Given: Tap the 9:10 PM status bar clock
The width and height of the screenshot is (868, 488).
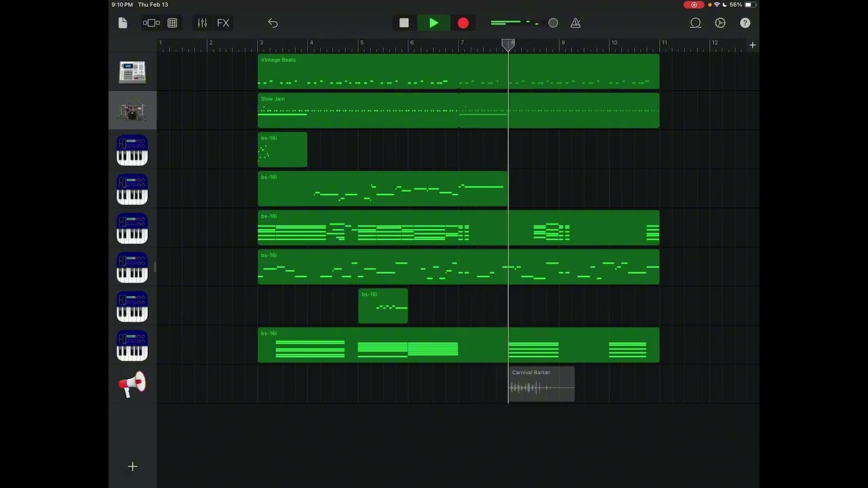Looking at the screenshot, I should (x=122, y=5).
